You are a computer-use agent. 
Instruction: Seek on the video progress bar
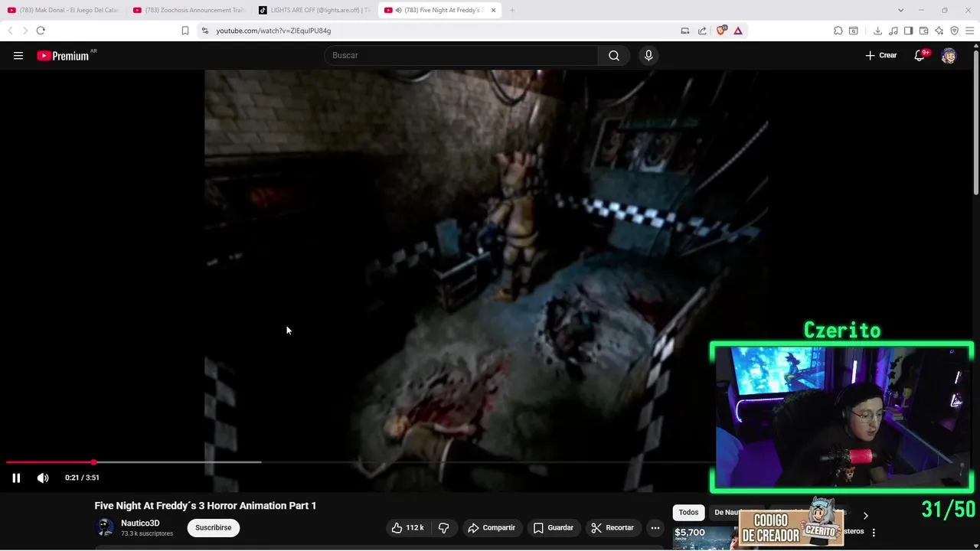[358, 462]
